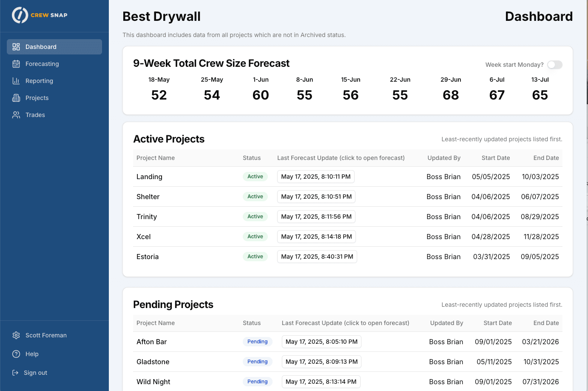Click the Pending status badge for Gladstone

coord(258,362)
